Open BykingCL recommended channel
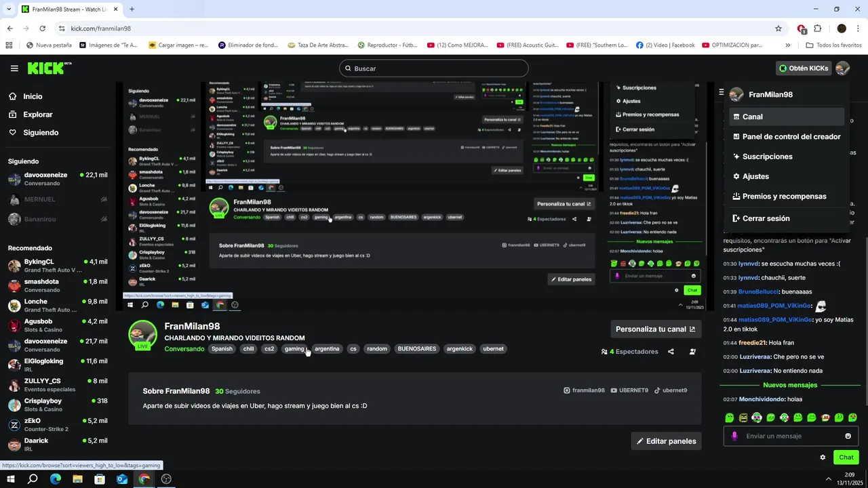 58,266
